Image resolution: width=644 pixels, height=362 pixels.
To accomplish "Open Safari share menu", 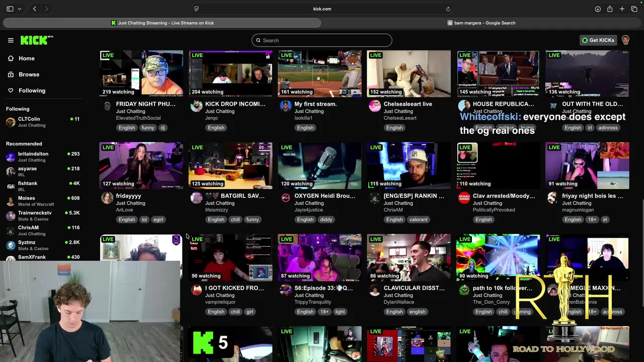I will (x=610, y=9).
